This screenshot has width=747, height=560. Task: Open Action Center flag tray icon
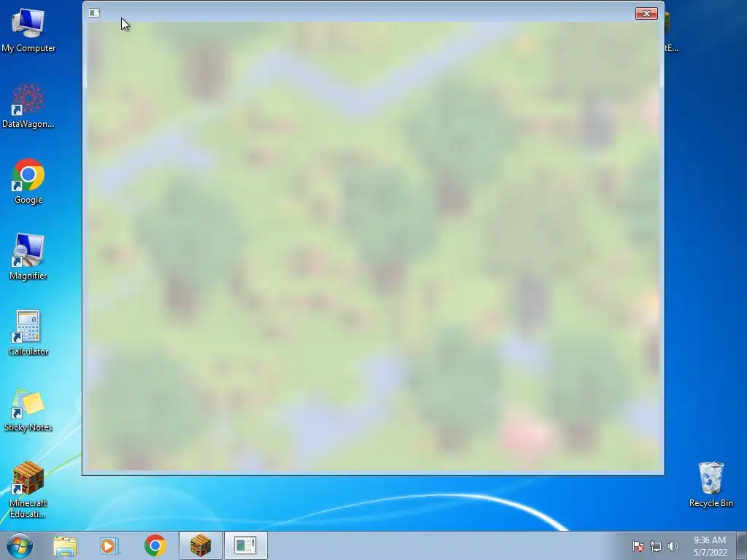(x=638, y=546)
